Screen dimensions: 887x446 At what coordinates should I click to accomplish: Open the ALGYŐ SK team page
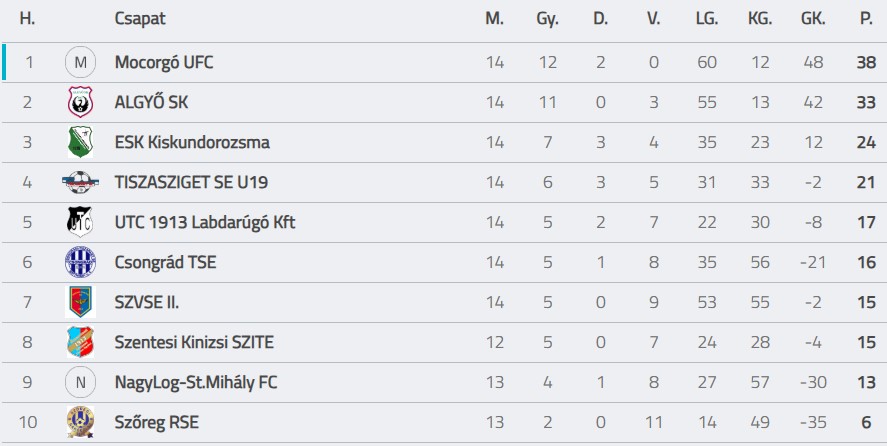151,103
